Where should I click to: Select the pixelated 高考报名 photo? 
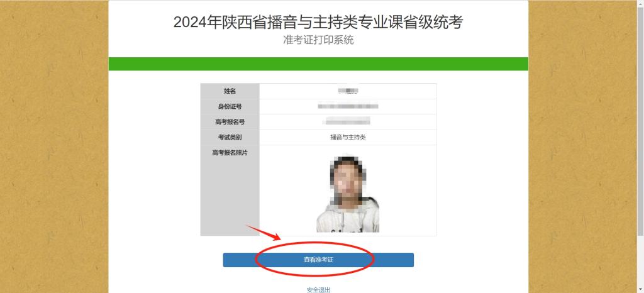[348, 194]
